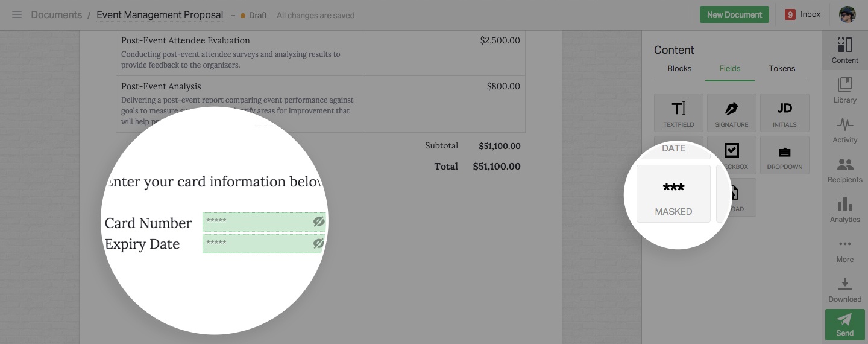Click the $2,500.00 price cell
This screenshot has height=344, width=868.
(500, 40)
